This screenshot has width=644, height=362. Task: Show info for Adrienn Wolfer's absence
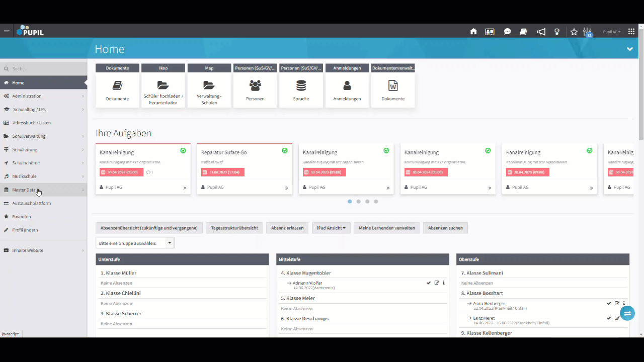(x=444, y=283)
